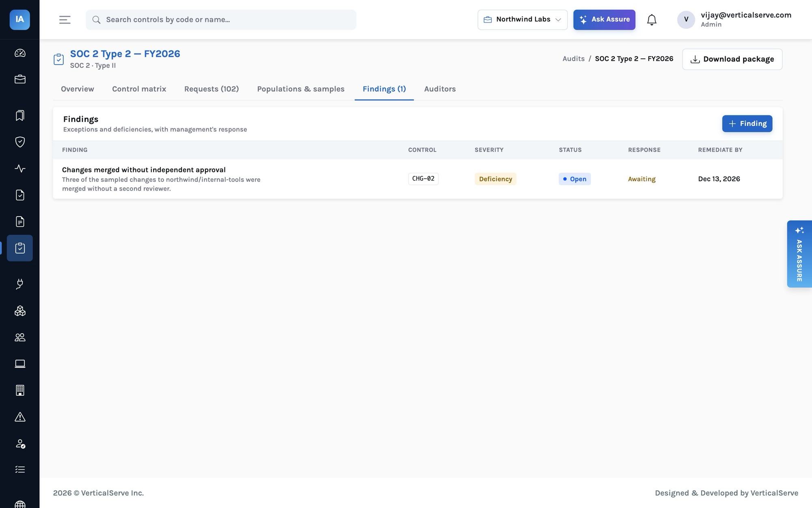Follow the Audits breadcrumb link
812x508 pixels.
point(574,59)
